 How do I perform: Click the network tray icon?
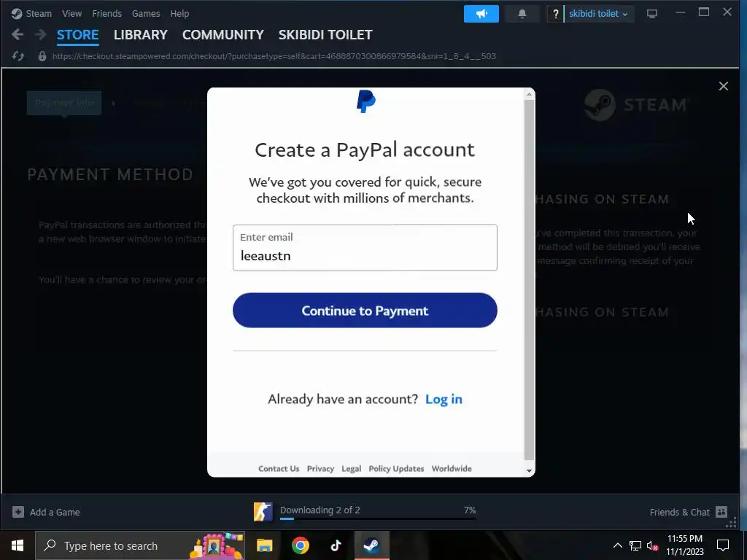[x=635, y=545]
